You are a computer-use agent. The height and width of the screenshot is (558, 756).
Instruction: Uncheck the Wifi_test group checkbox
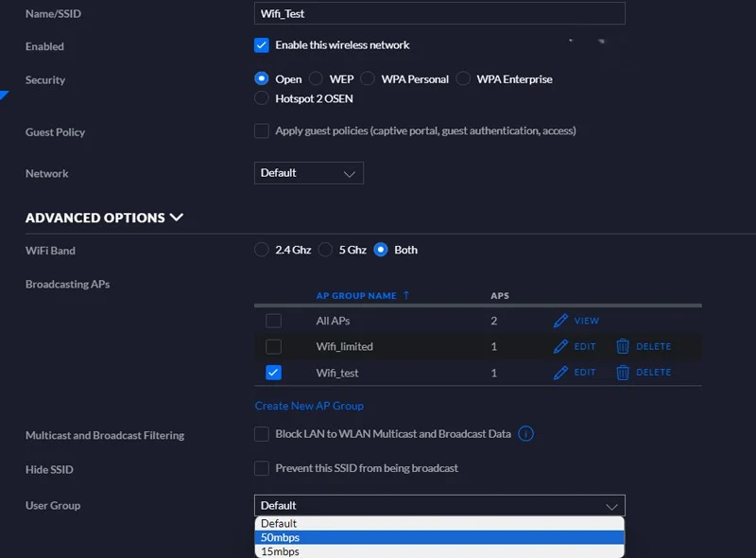[x=273, y=373]
